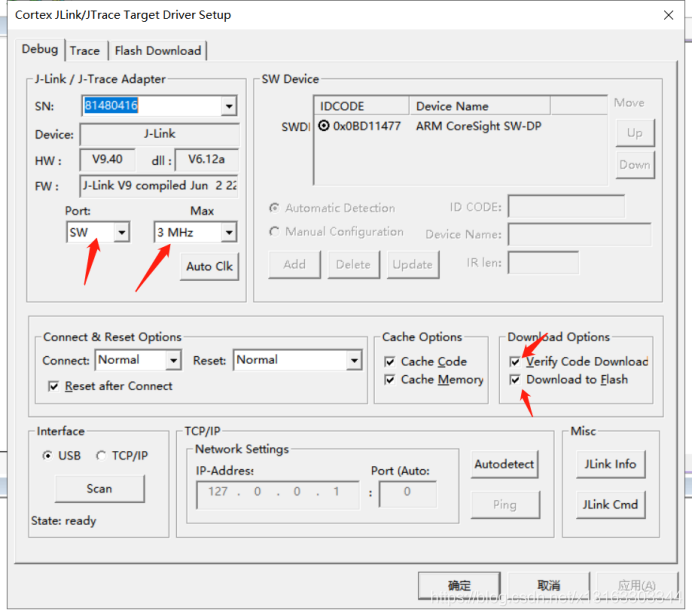Select Manual Configuration radio button
The image size is (692, 616).
(x=275, y=231)
